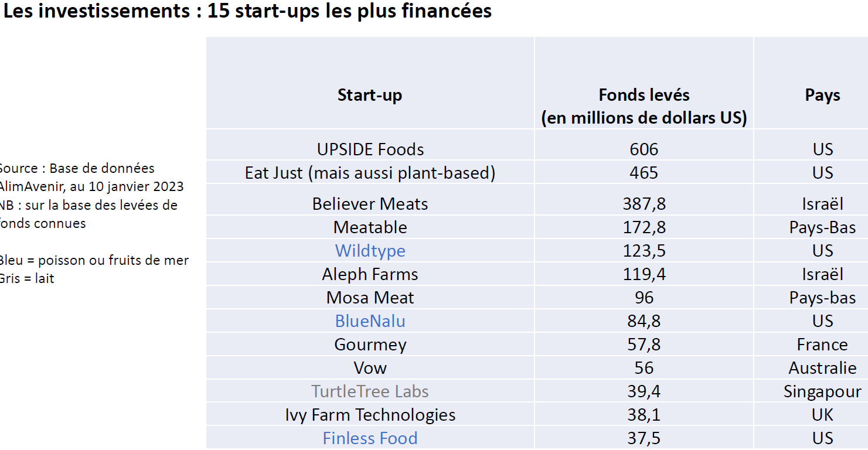
Task: Select the 387,8 funding amount
Action: [644, 204]
